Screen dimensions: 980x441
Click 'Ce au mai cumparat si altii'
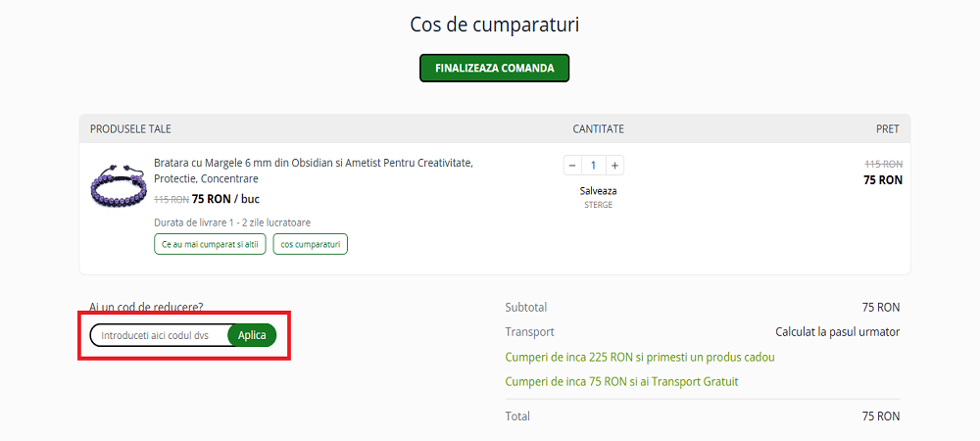click(x=210, y=244)
